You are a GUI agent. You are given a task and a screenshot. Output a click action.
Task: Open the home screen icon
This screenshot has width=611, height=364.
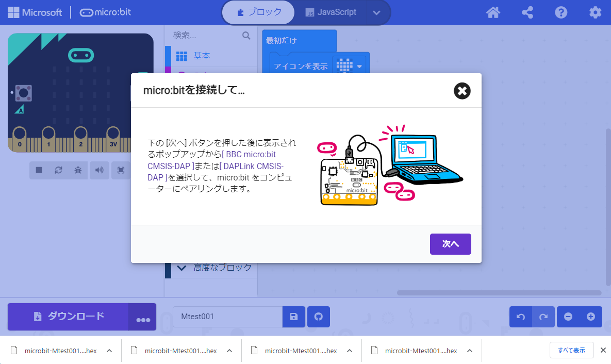tap(493, 12)
